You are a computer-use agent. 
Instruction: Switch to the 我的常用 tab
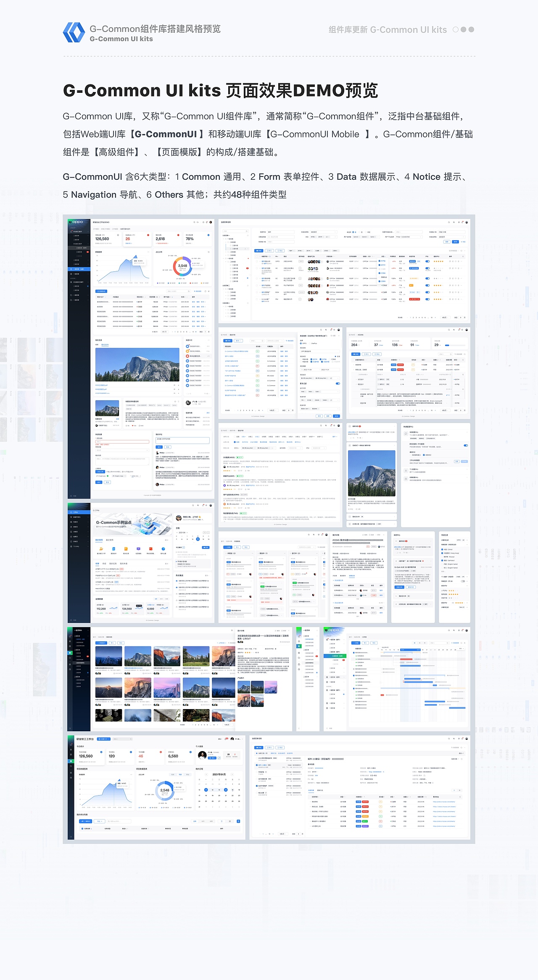point(99,540)
